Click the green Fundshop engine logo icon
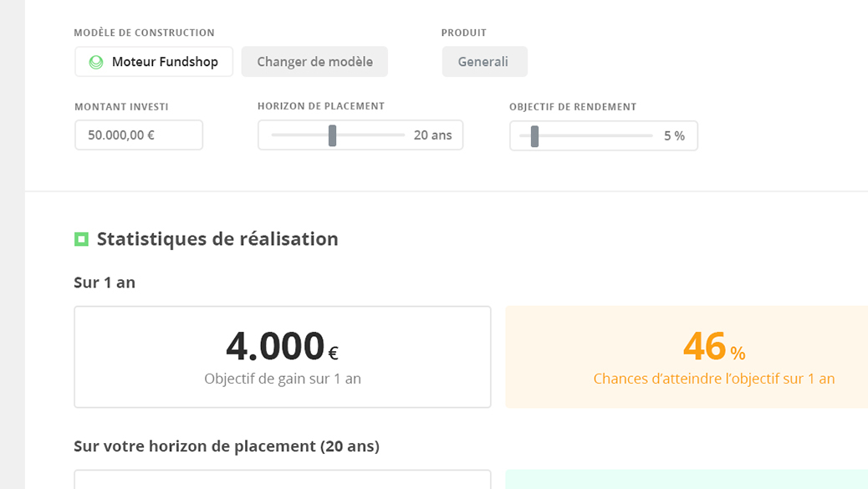The image size is (868, 489). (96, 62)
